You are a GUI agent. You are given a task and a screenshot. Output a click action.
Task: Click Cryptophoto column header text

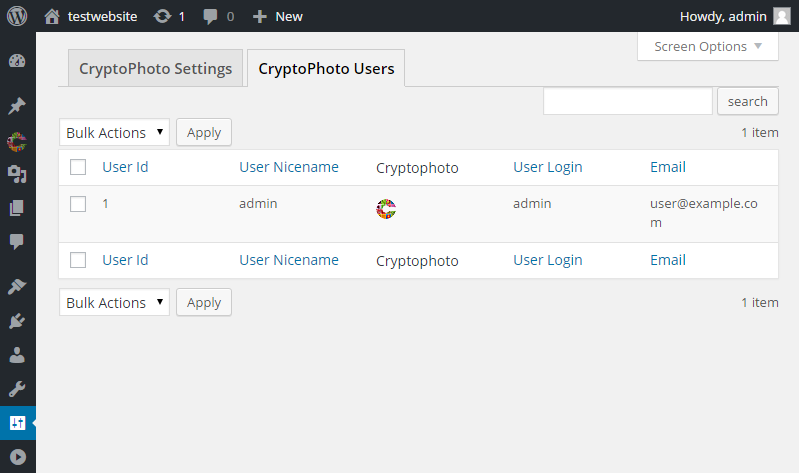pos(417,168)
